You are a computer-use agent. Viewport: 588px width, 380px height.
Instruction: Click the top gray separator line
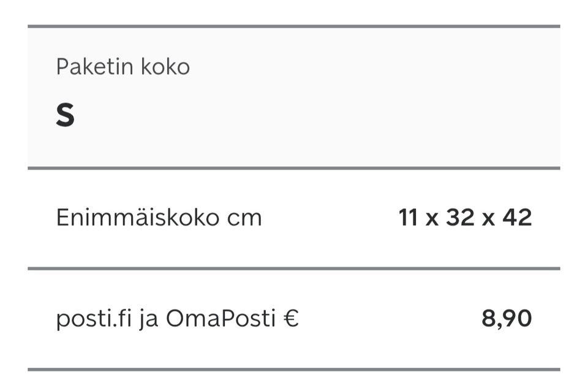point(294,26)
